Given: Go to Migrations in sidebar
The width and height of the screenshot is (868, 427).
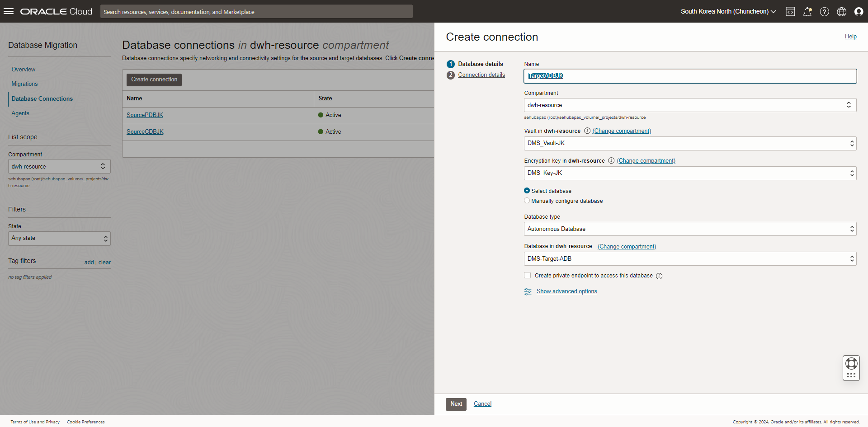Looking at the screenshot, I should [x=25, y=84].
